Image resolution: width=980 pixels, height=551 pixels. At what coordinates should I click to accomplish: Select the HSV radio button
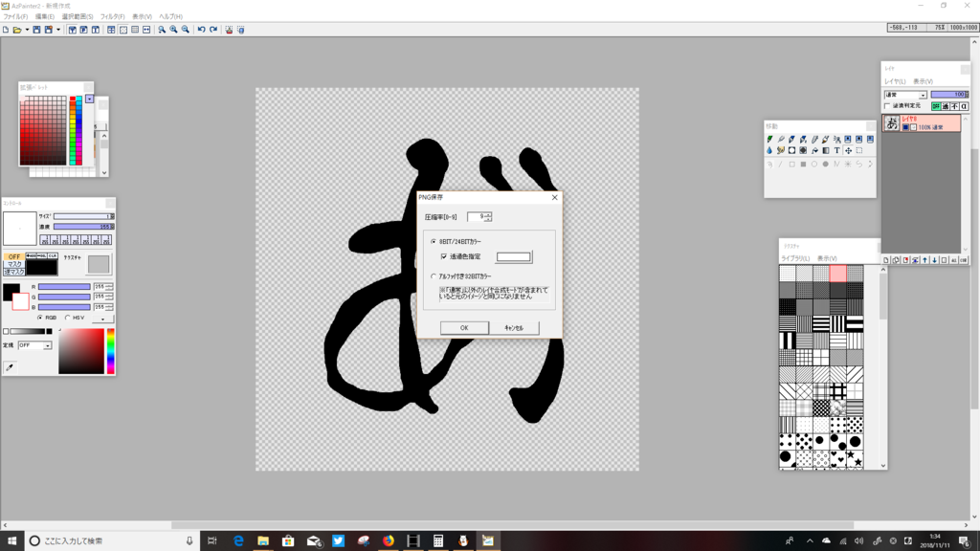tap(68, 318)
